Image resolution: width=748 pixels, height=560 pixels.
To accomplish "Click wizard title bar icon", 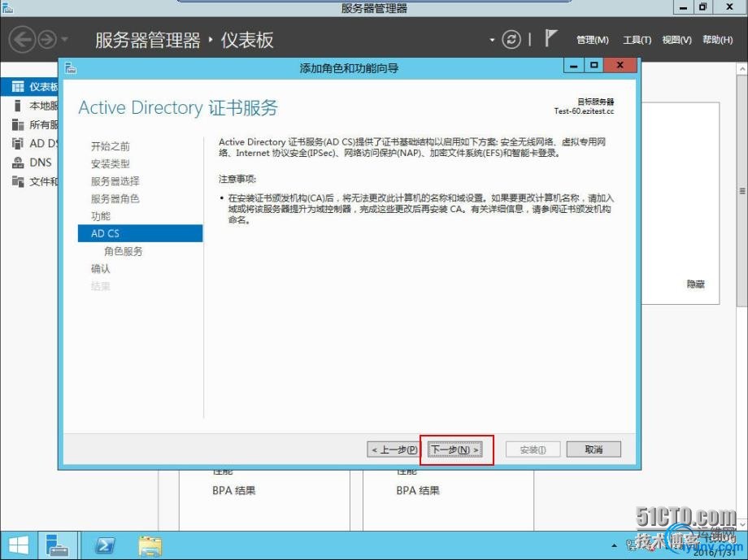I will click(71, 67).
